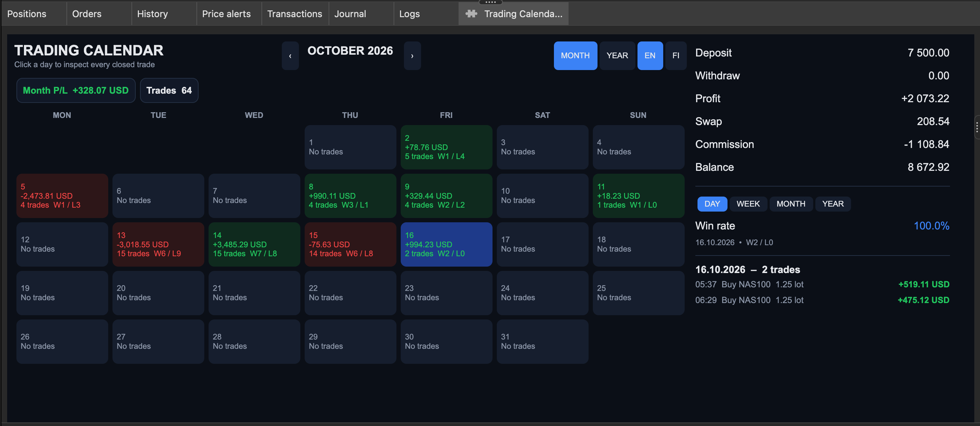The height and width of the screenshot is (426, 980).
Task: Click day 3 cell with no trades
Action: [542, 147]
